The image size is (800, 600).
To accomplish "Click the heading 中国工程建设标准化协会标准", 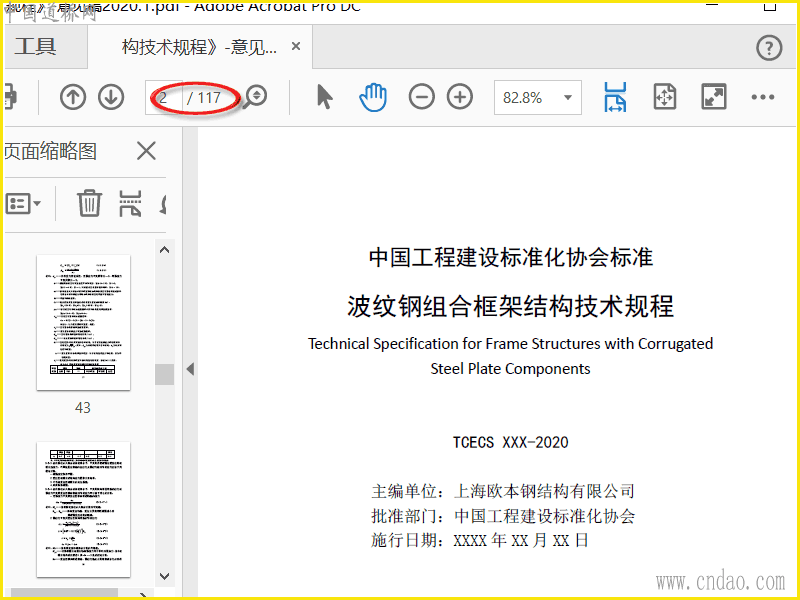I will pyautogui.click(x=511, y=257).
